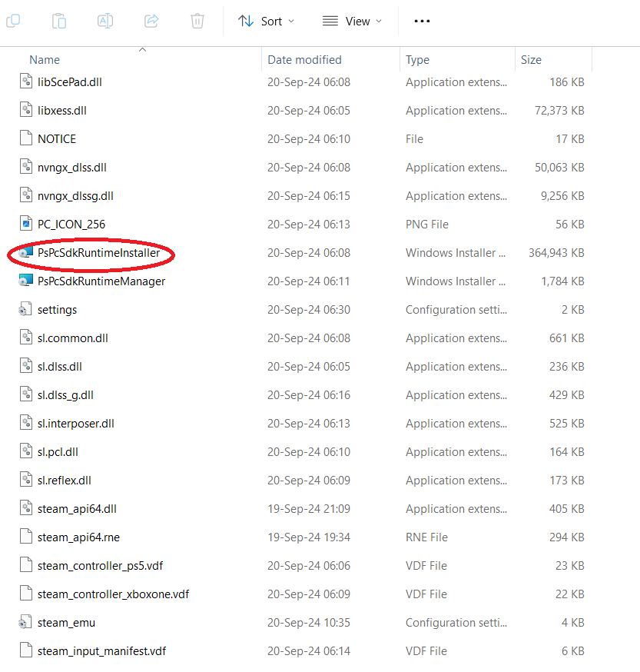Click the Rename icon in toolbar
Viewport: 640px width, 672px height.
click(105, 21)
